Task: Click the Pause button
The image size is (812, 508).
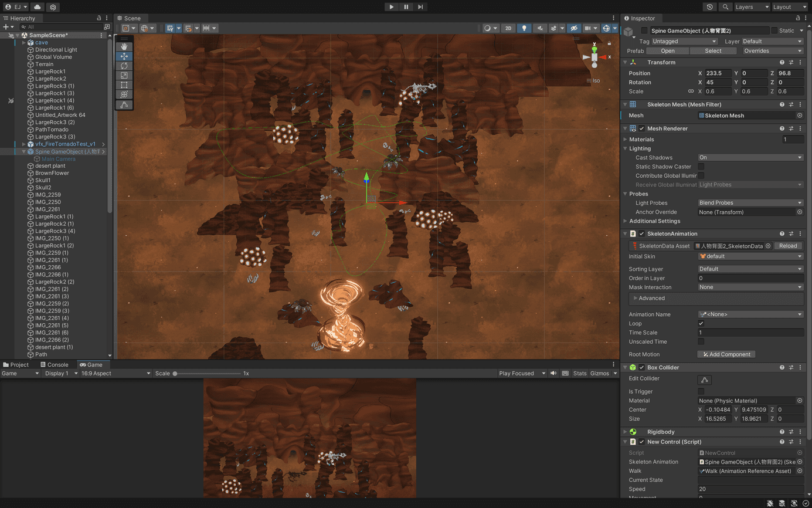Action: tap(406, 7)
